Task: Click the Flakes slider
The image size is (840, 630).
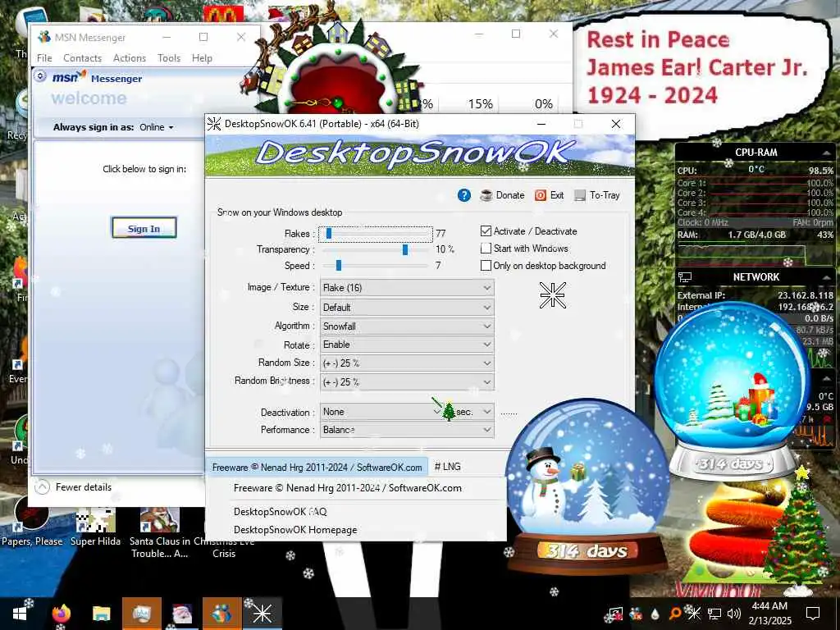Action: (376, 234)
